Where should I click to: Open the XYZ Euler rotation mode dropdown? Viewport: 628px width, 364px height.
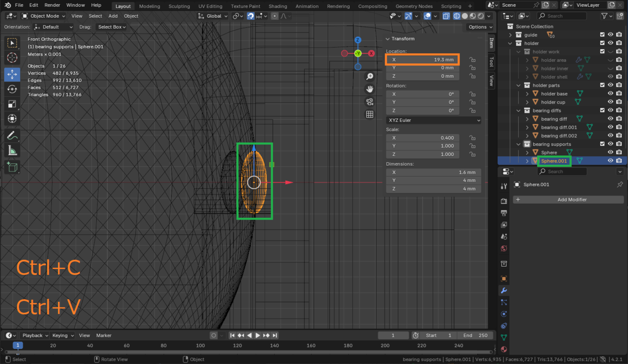(433, 120)
